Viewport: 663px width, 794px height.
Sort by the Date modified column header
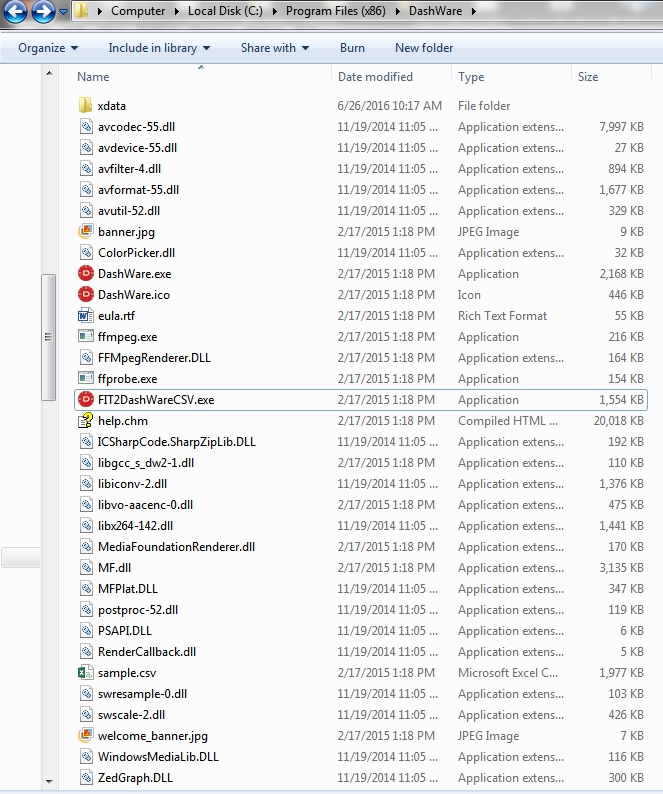[x=375, y=76]
